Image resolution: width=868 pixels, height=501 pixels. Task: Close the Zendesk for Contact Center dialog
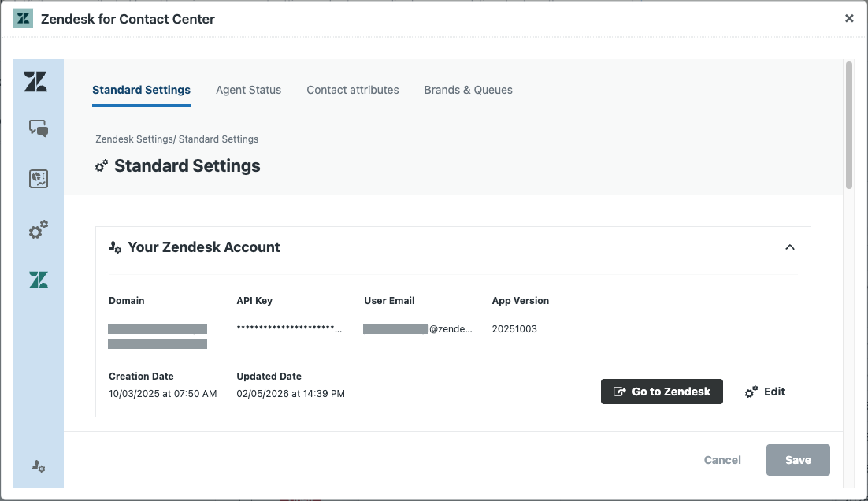tap(849, 18)
